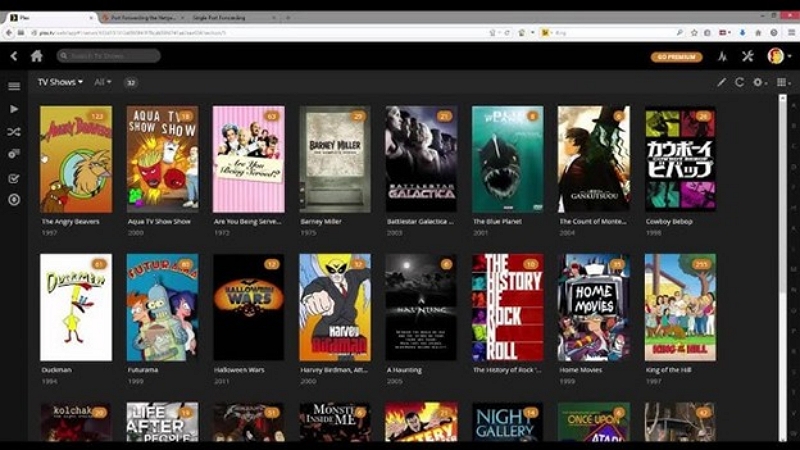The height and width of the screenshot is (450, 800).
Task: Refresh the library with circular arrow
Action: coord(740,82)
